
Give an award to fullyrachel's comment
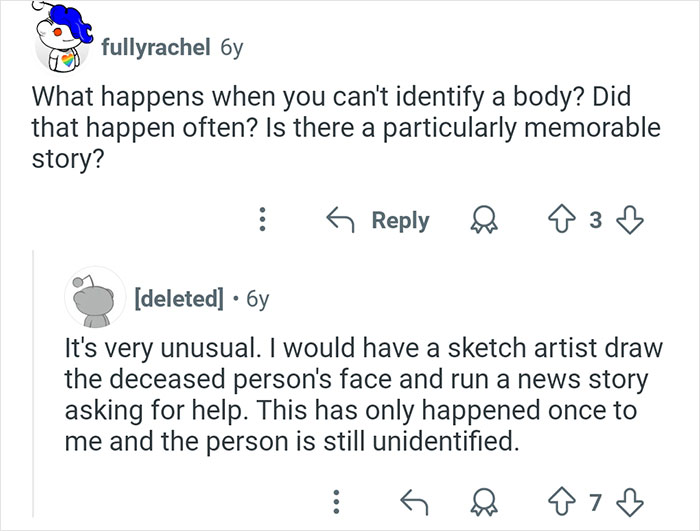pyautogui.click(x=488, y=221)
